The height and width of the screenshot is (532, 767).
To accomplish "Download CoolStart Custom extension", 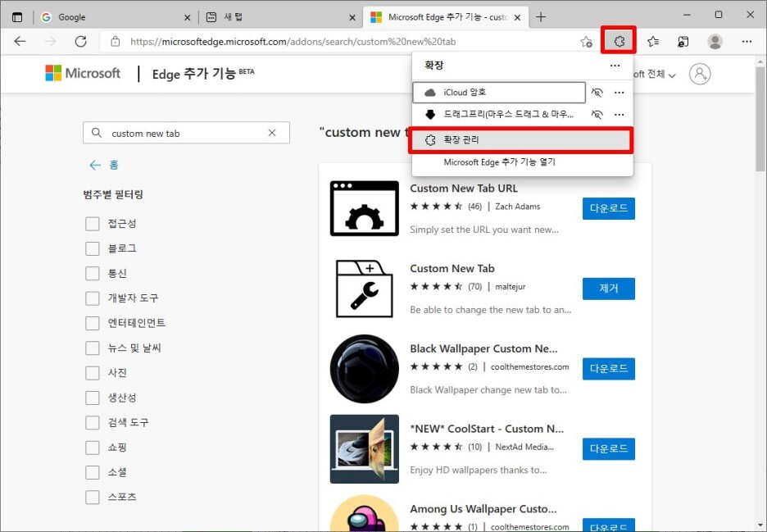I will [x=609, y=449].
